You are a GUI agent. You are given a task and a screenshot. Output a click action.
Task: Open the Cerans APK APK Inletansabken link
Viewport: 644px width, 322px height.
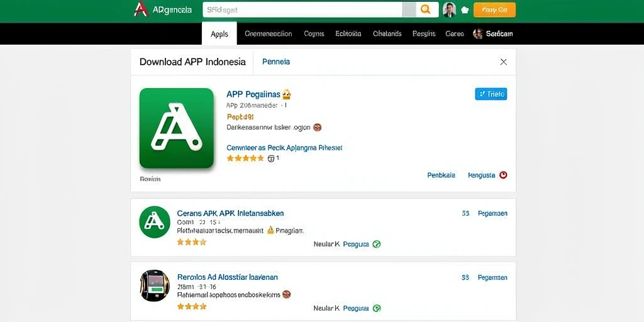230,213
